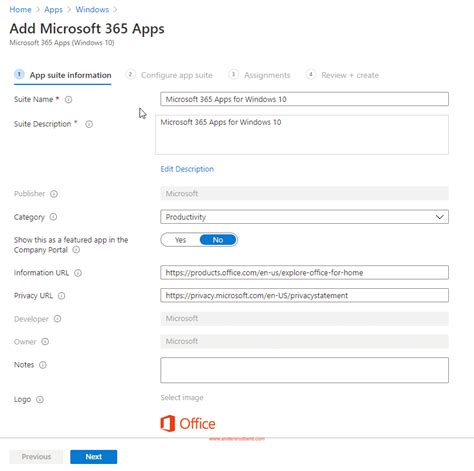The width and height of the screenshot is (474, 471).
Task: Click the Next button
Action: click(x=94, y=457)
